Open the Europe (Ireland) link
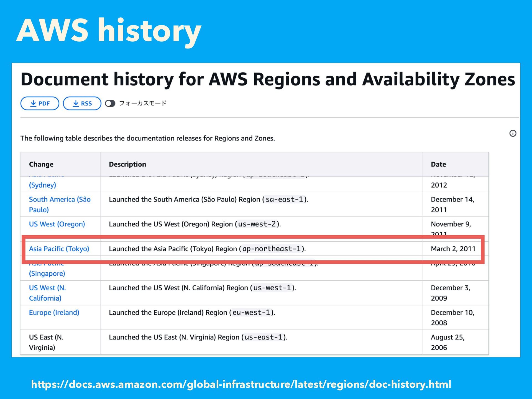Screen dimensions: 532x399 (x=54, y=313)
